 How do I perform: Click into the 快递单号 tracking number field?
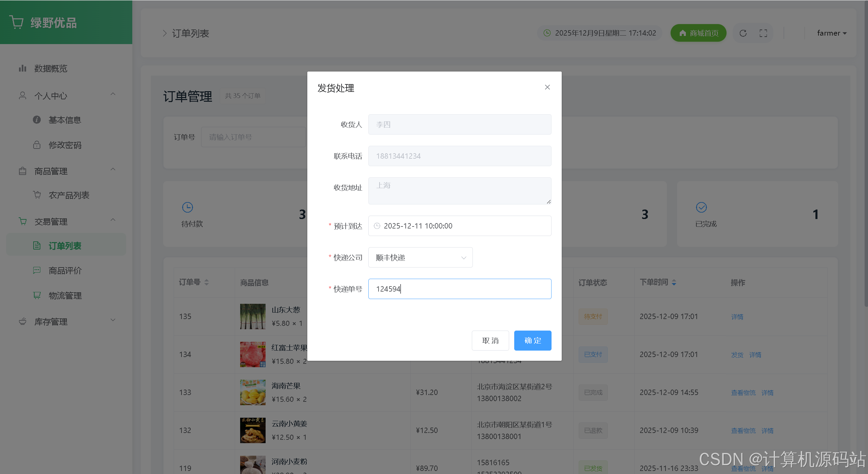coord(459,289)
